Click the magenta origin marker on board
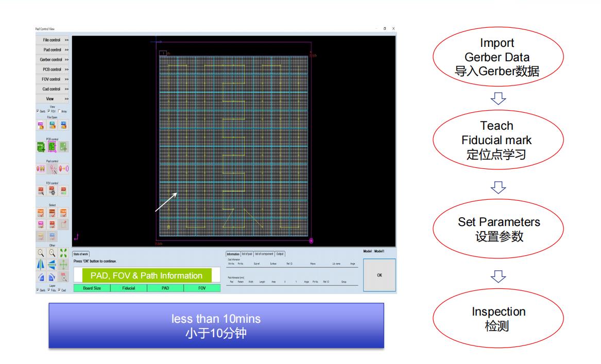 [311, 240]
